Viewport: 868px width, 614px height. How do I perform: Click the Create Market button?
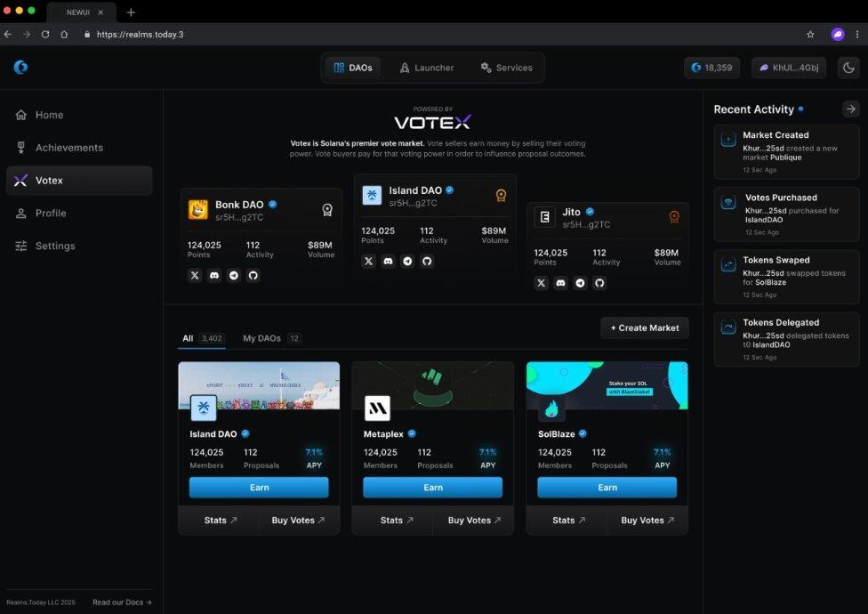(x=645, y=327)
